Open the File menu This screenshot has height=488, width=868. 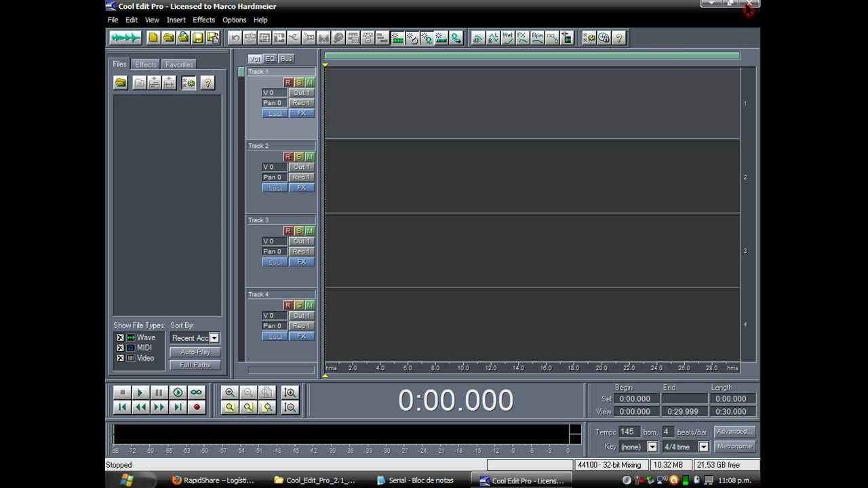click(x=113, y=20)
